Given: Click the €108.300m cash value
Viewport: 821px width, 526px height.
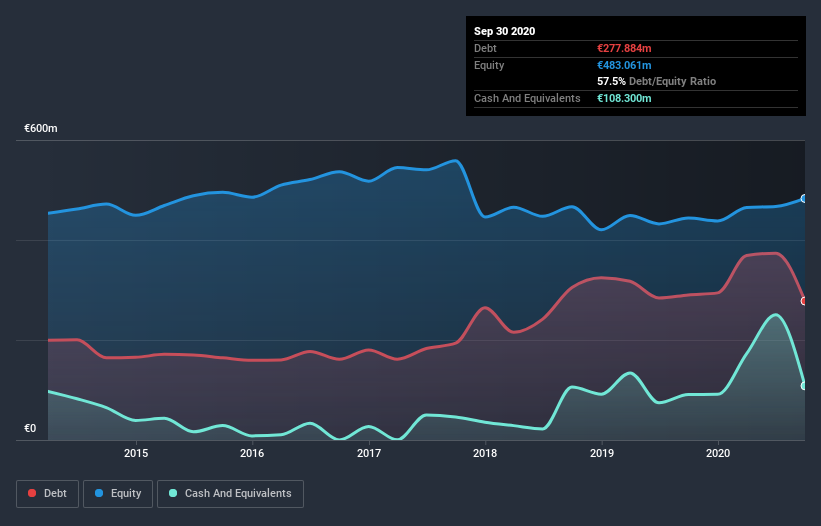Looking at the screenshot, I should (x=624, y=98).
